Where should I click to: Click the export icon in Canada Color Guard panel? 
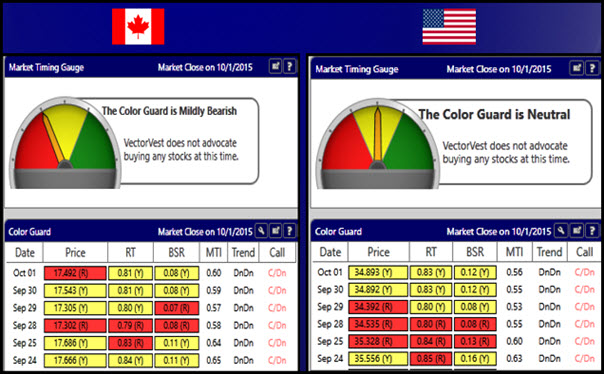[x=275, y=231]
